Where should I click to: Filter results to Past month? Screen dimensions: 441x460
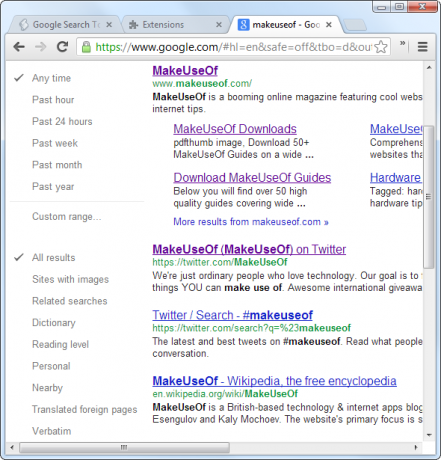click(57, 165)
